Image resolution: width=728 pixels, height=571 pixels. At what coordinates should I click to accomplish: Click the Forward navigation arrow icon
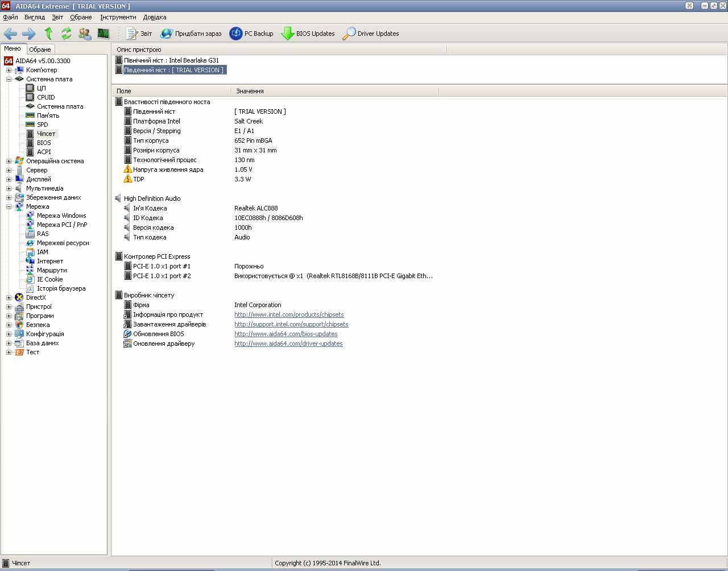pos(28,34)
